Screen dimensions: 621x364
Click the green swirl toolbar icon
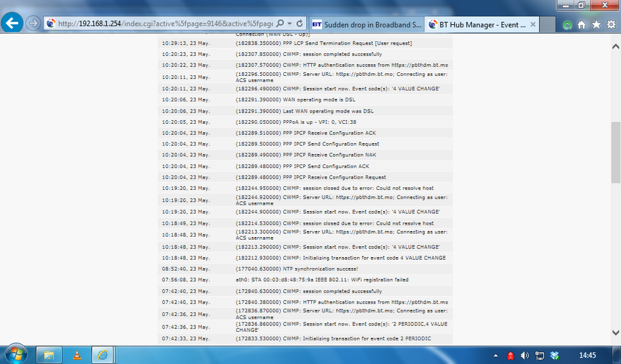click(x=567, y=25)
